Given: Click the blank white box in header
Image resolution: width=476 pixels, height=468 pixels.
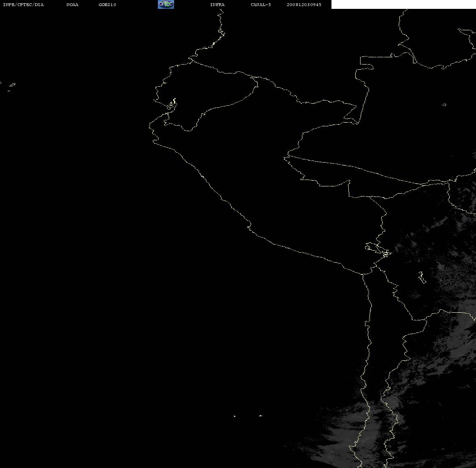Looking at the screenshot, I should (x=403, y=4).
